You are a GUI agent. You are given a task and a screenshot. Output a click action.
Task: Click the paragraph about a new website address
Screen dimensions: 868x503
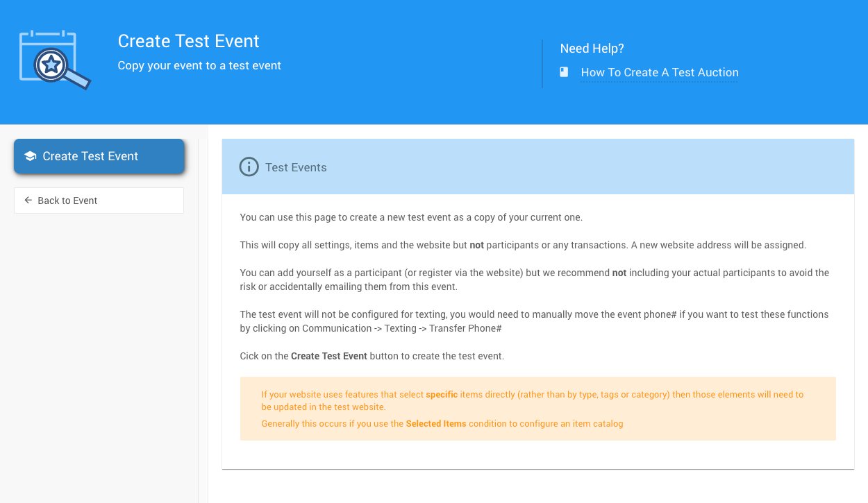[x=522, y=245]
